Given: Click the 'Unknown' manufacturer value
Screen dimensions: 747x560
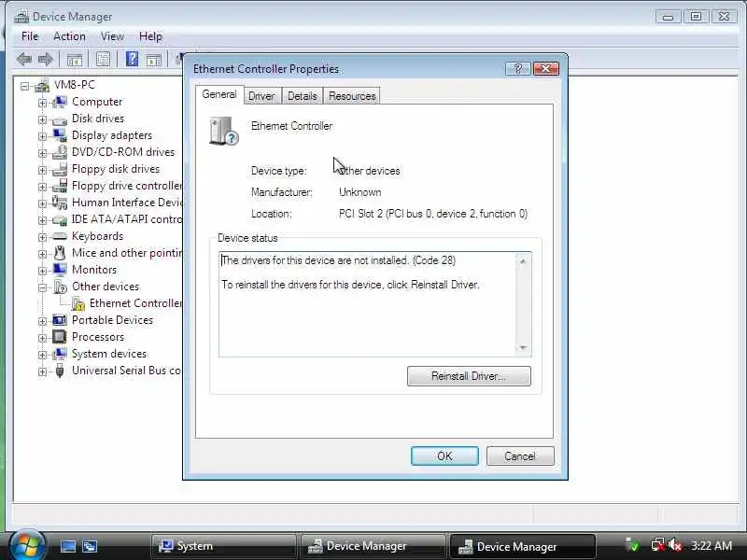Looking at the screenshot, I should pos(360,192).
